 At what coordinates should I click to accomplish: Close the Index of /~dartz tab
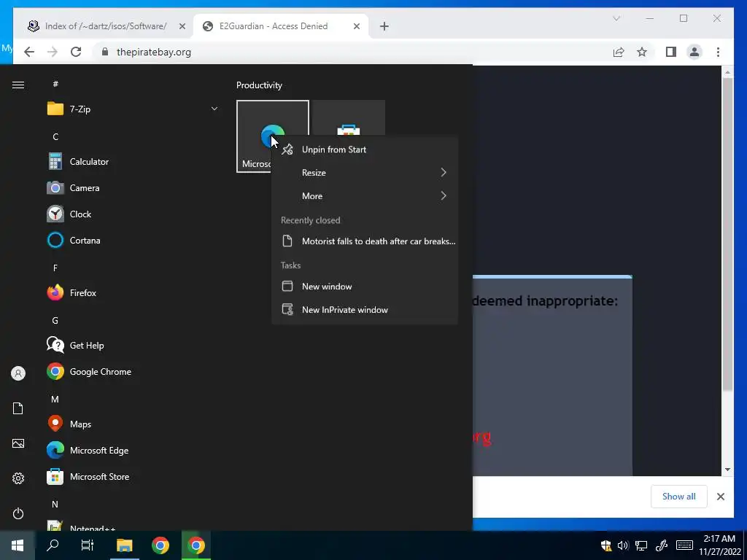[182, 26]
